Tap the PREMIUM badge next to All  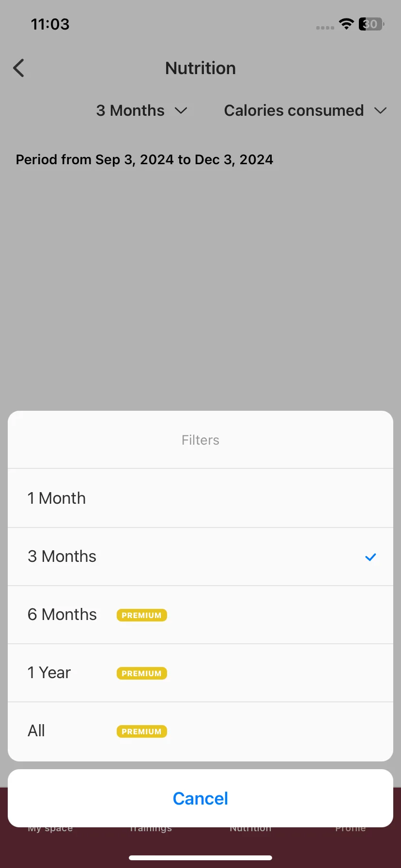pyautogui.click(x=142, y=731)
